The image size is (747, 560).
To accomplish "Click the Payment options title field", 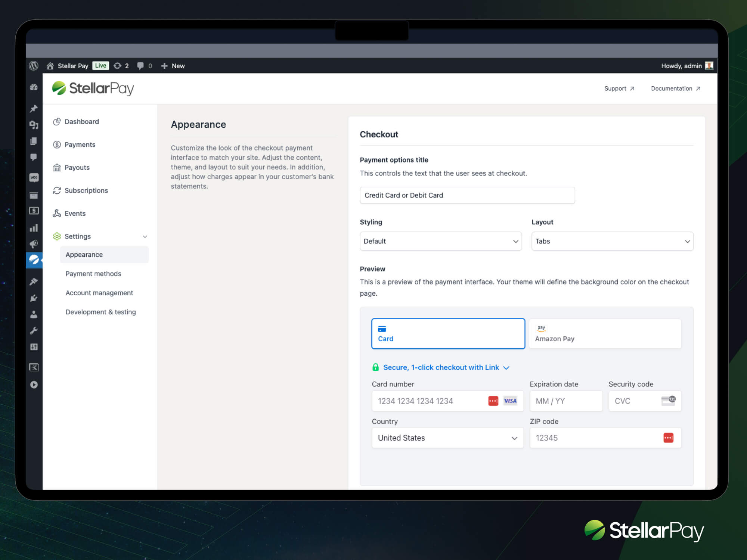I will (467, 195).
